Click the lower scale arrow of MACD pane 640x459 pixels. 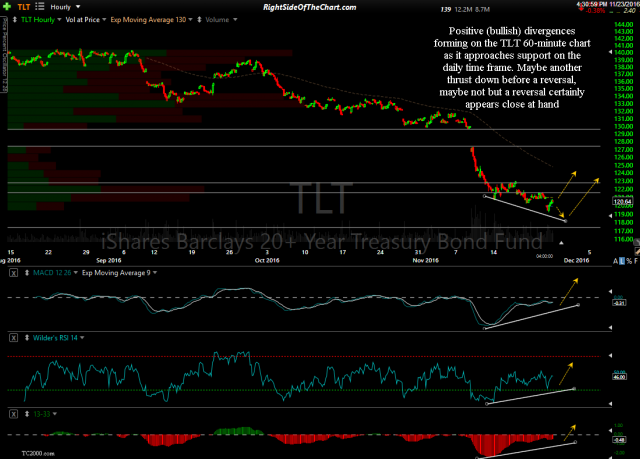coord(611,327)
